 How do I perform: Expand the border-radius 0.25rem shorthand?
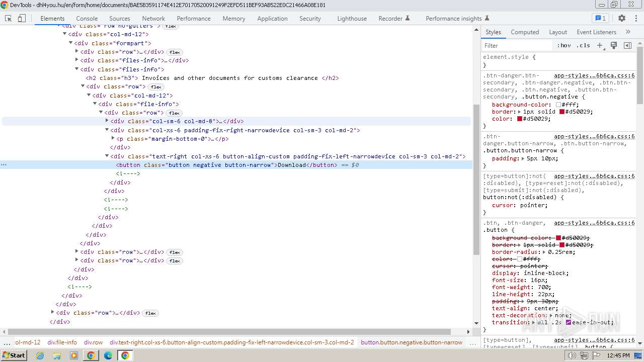coord(544,252)
